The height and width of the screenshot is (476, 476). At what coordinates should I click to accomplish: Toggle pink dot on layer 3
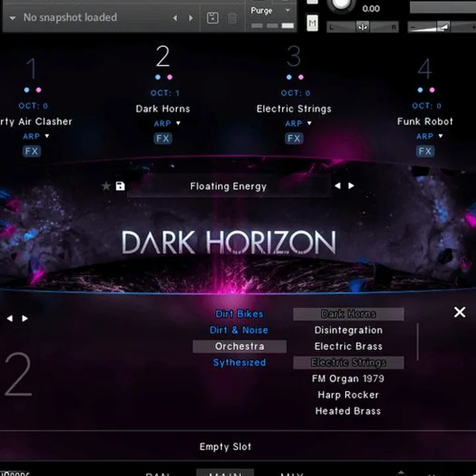[x=301, y=77]
